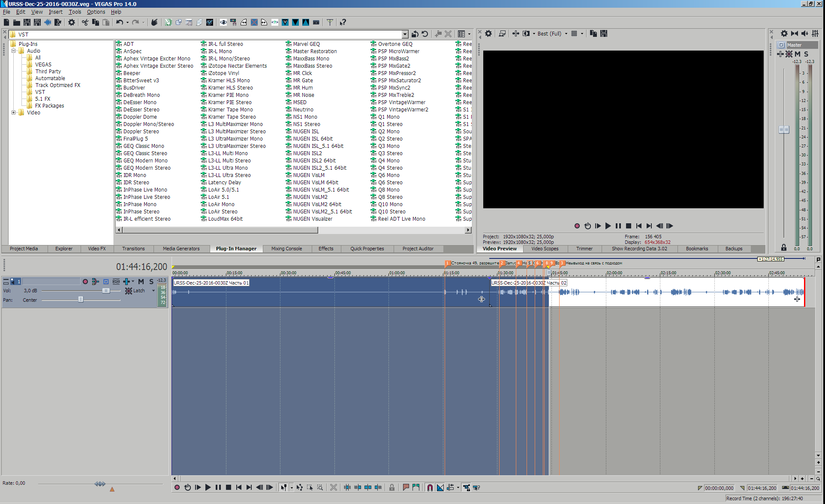Viewport: 825px width, 504px height.
Task: Select the Envelope Edit tool icon
Action: (x=299, y=487)
